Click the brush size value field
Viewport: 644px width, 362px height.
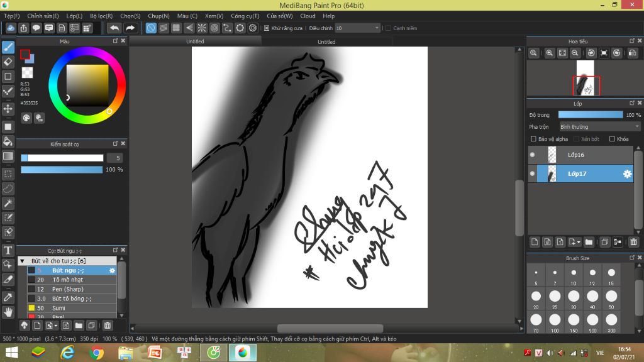tap(114, 158)
